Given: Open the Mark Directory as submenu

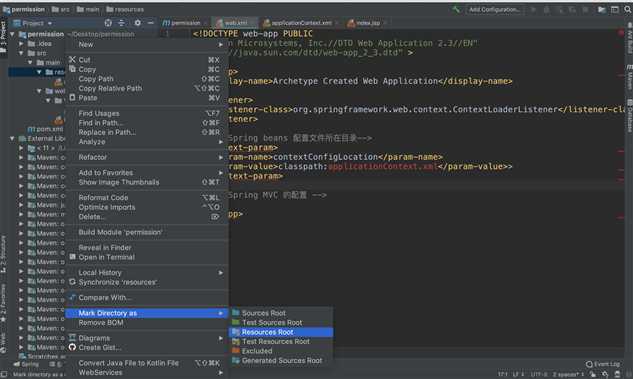Looking at the screenshot, I should [147, 313].
